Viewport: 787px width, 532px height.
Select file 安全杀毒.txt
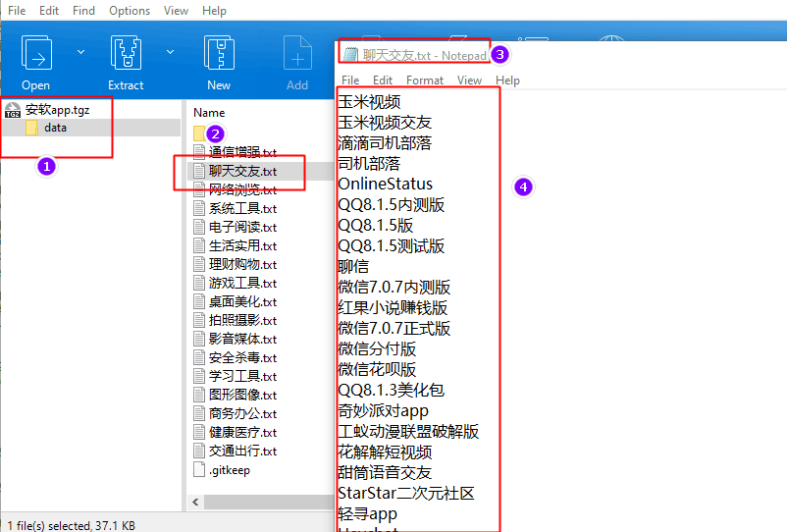pos(242,357)
